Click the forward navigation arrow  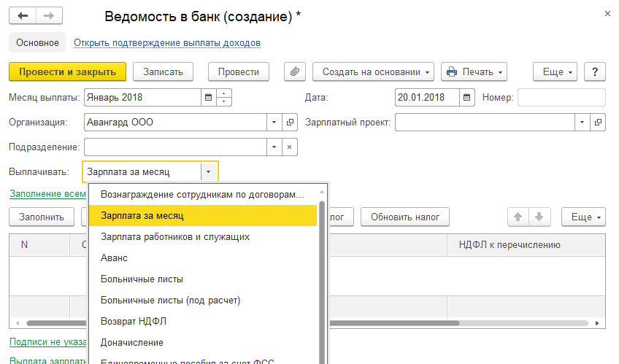click(x=49, y=16)
